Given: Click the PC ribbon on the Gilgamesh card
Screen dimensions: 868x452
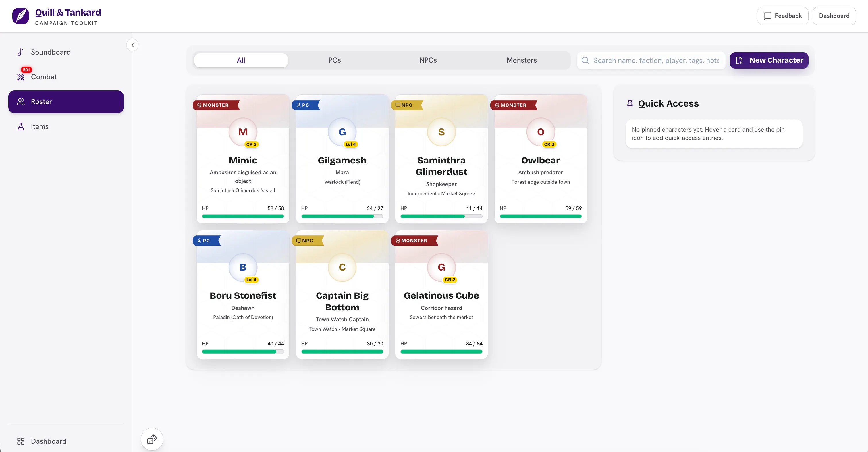Looking at the screenshot, I should pos(305,105).
